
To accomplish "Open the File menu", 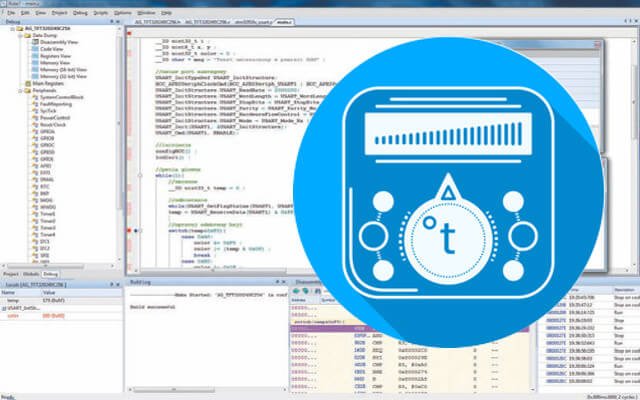I will coord(11,13).
